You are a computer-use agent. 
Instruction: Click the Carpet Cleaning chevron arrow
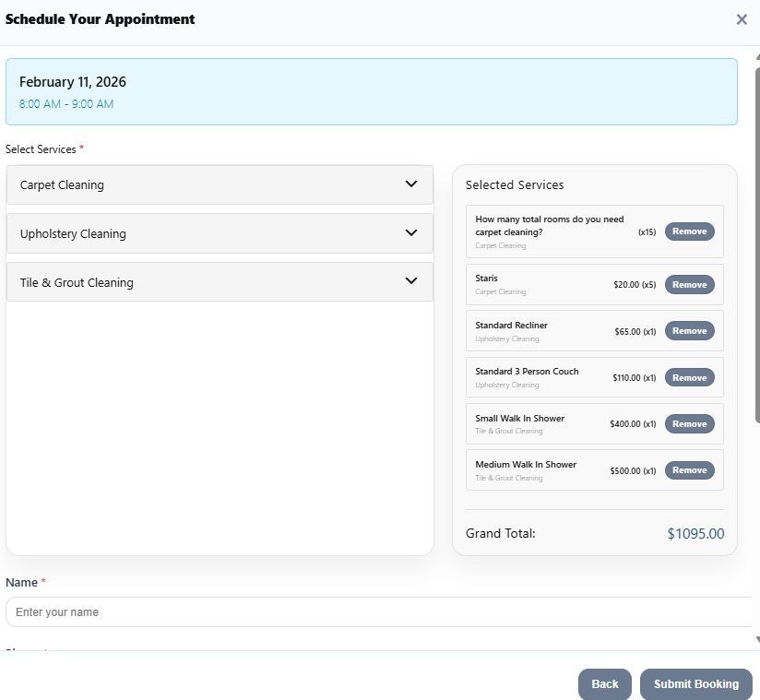click(x=411, y=184)
